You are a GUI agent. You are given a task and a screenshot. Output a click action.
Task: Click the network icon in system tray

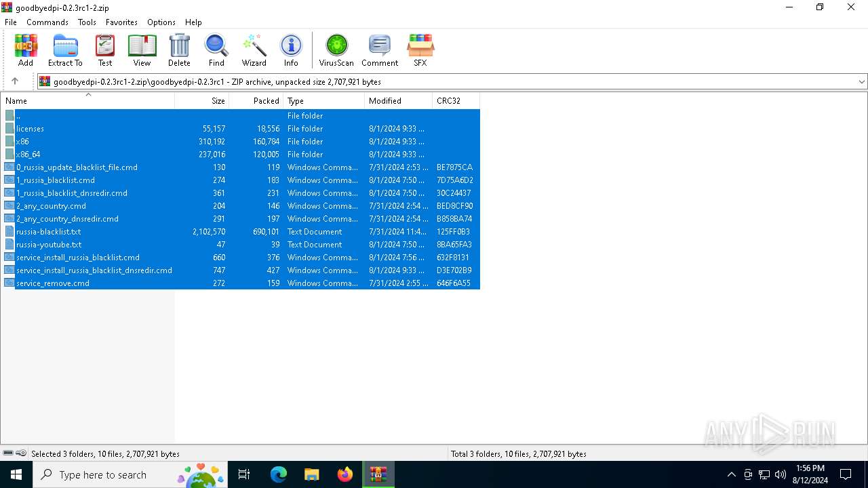point(764,474)
